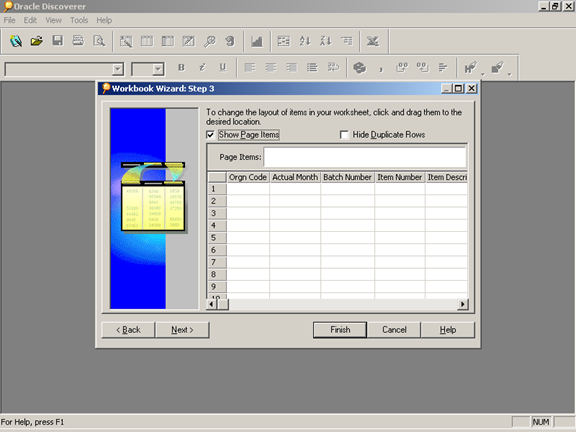Click the New Workbook toolbar icon

16,41
